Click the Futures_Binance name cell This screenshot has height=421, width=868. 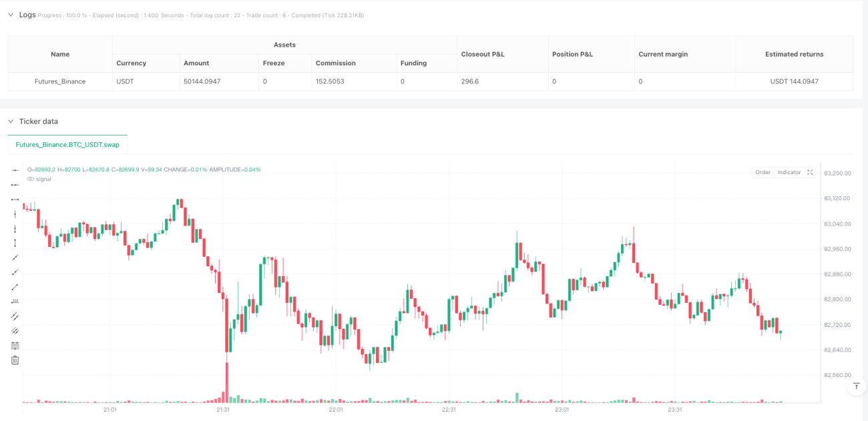pyautogui.click(x=60, y=81)
